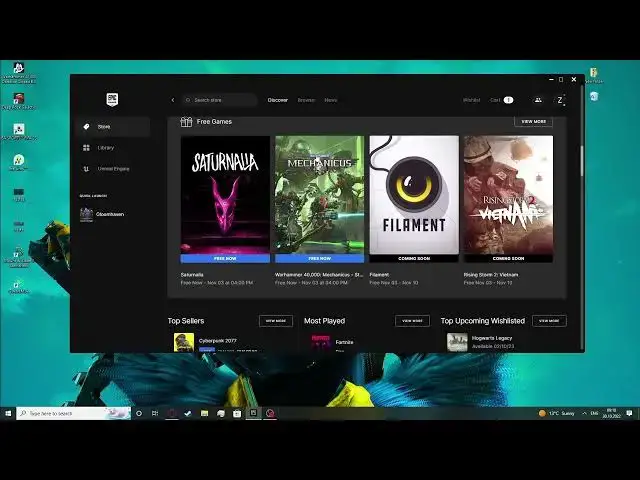Screen dimensions: 640x480
Task: Open Fortnite title in Most Played
Action: click(344, 342)
